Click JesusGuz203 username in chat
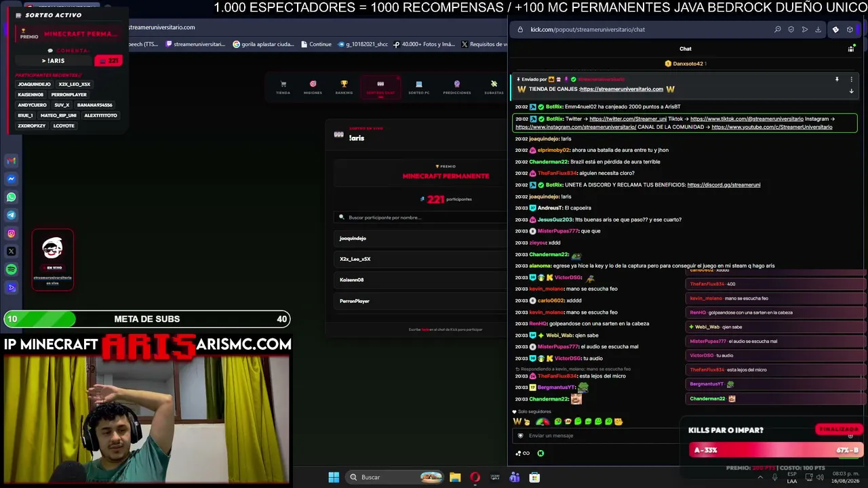Viewport: 868px width, 488px height. (555, 220)
